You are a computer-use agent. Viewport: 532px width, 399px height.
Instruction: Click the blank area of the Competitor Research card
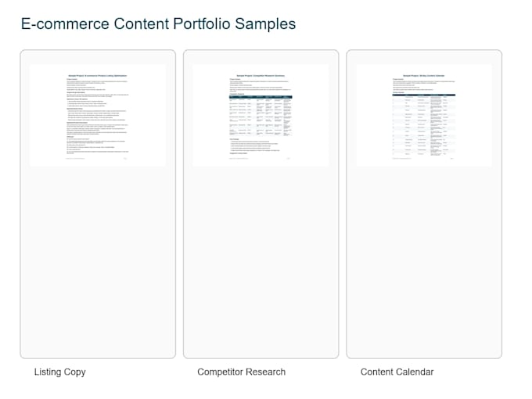tap(261, 261)
